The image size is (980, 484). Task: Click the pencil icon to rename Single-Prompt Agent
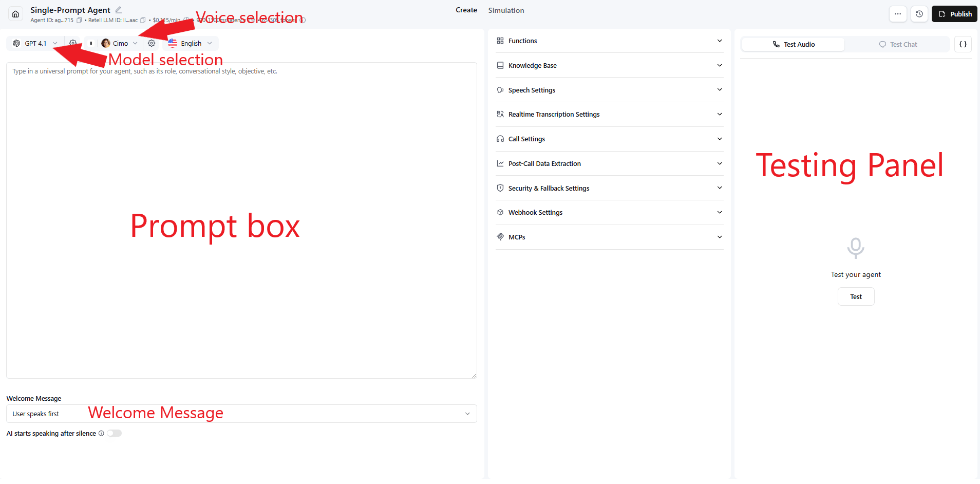coord(119,10)
